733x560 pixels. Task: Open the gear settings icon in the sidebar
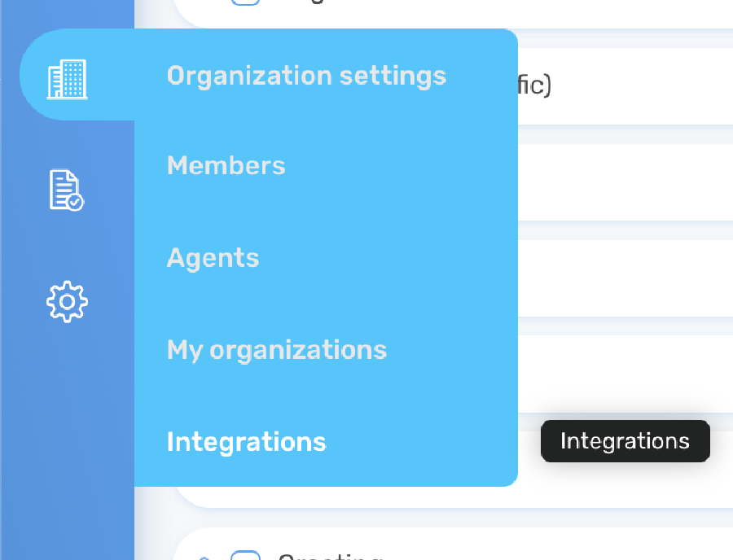[x=67, y=301]
